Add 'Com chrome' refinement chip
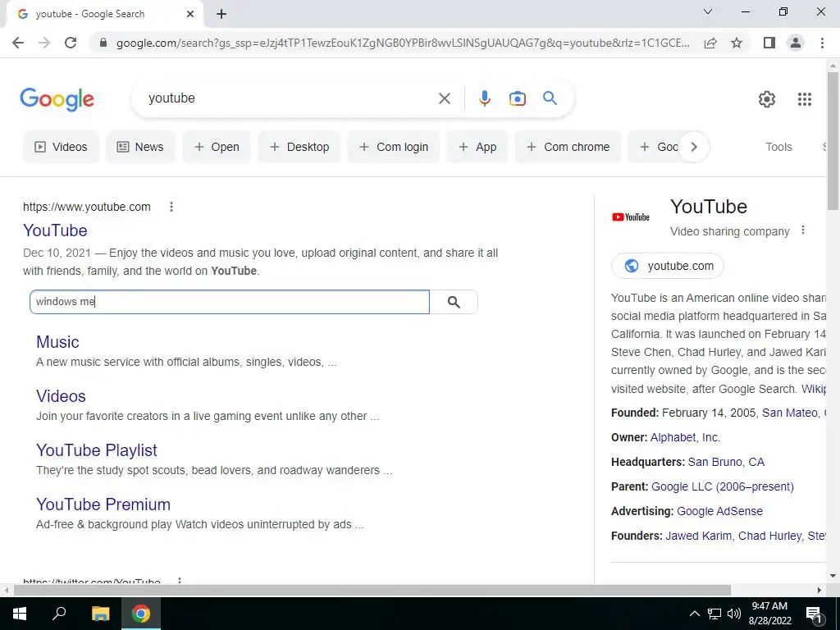This screenshot has height=630, width=840. point(568,147)
